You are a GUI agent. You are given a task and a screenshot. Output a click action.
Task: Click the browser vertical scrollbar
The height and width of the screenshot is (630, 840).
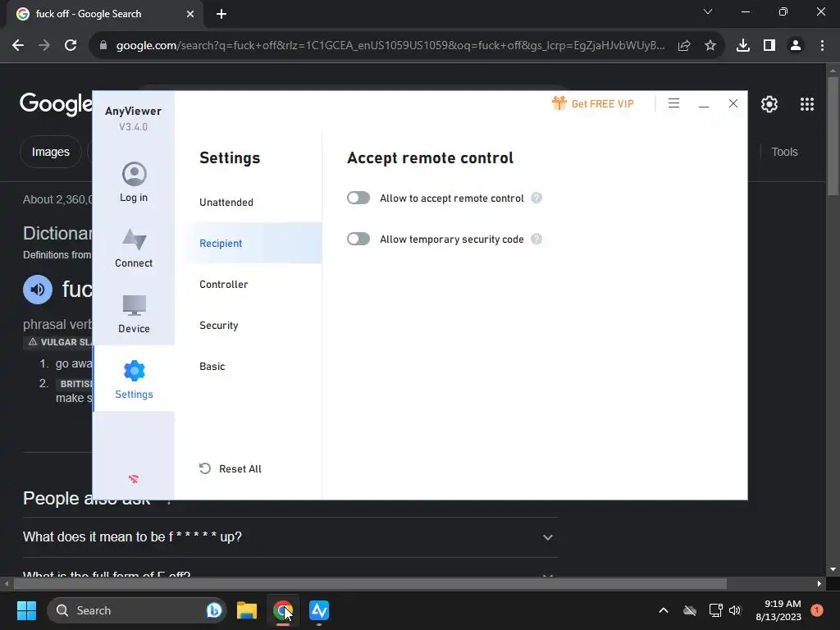point(833,137)
